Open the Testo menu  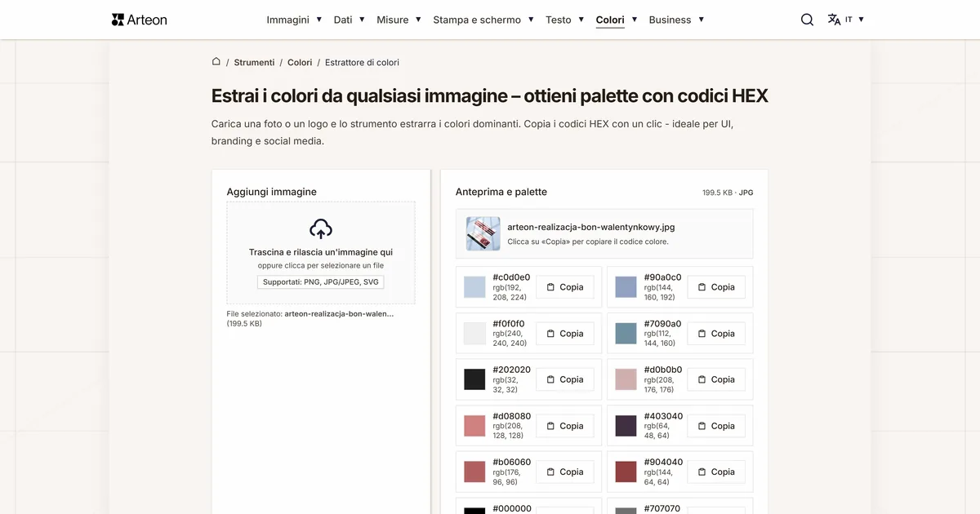[559, 20]
